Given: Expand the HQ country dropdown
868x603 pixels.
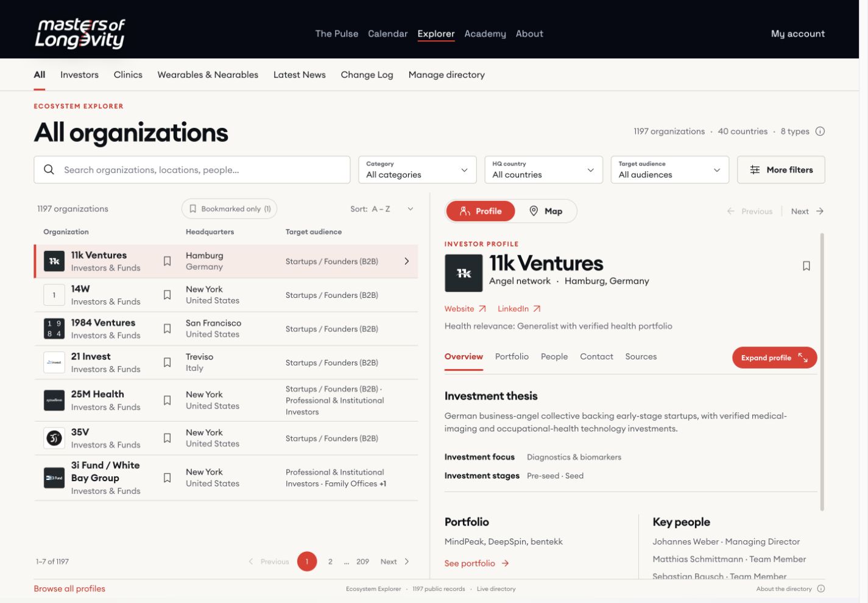Looking at the screenshot, I should pos(543,170).
